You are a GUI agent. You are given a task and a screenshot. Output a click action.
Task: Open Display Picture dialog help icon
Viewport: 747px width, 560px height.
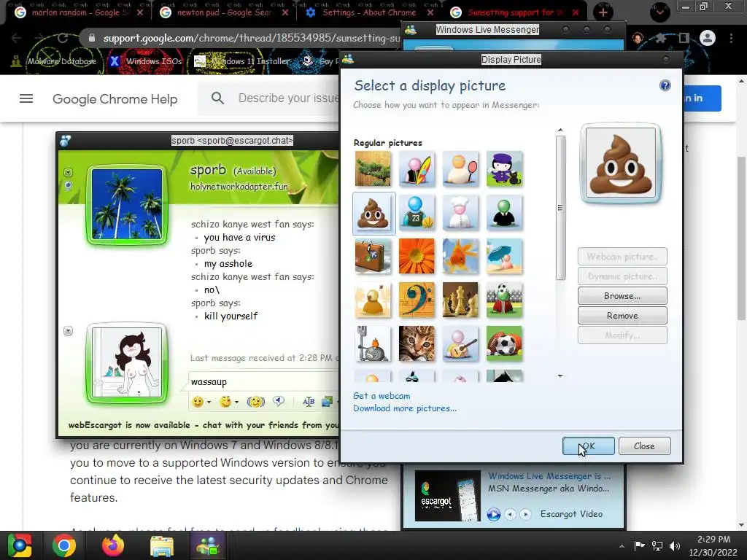[x=665, y=85]
